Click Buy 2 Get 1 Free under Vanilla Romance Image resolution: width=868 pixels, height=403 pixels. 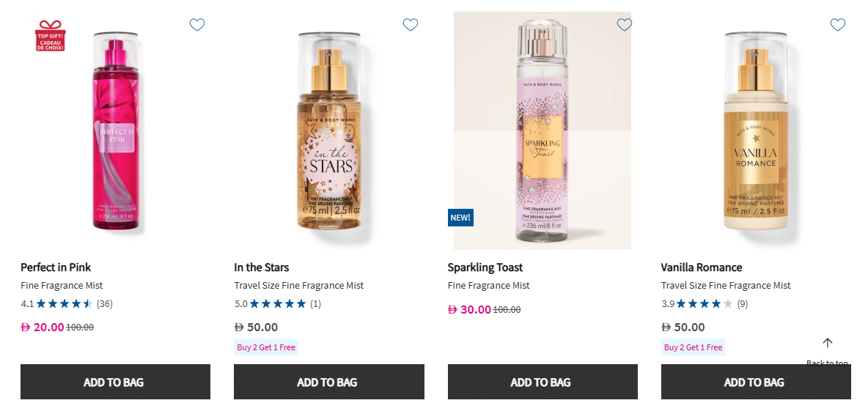[x=694, y=347]
